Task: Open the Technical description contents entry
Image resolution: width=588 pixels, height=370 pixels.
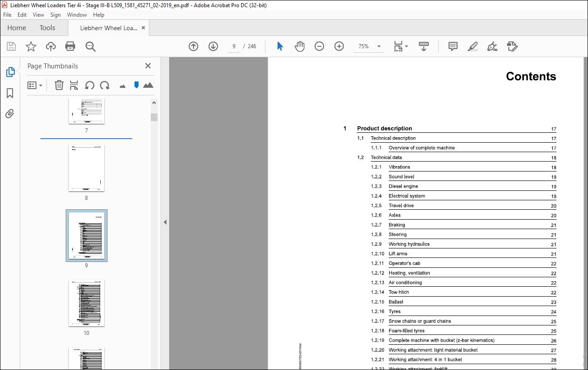Action: coord(393,138)
